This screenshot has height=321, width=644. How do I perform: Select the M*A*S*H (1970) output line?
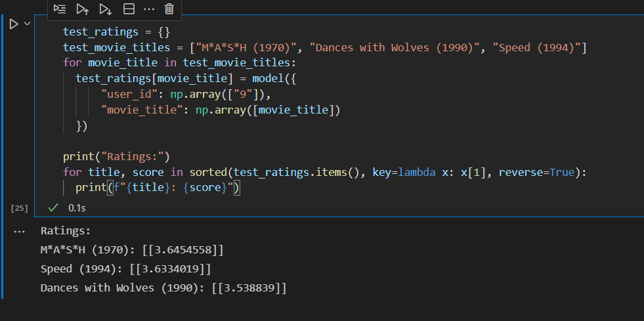132,250
